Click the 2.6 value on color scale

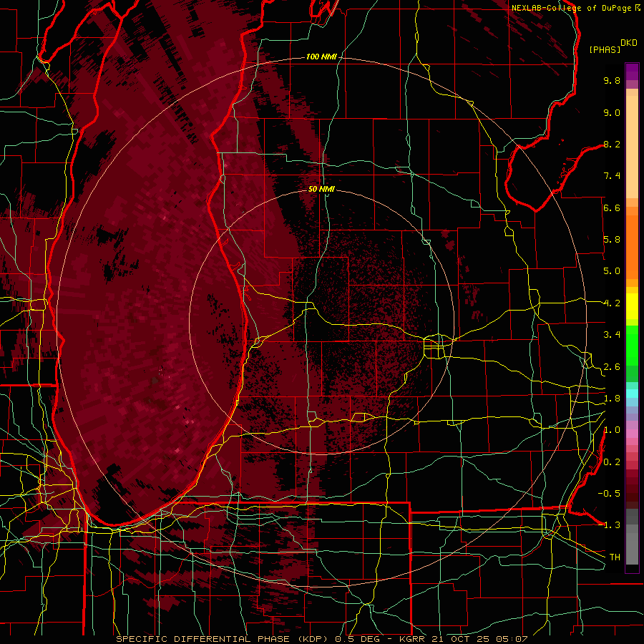coord(612,367)
